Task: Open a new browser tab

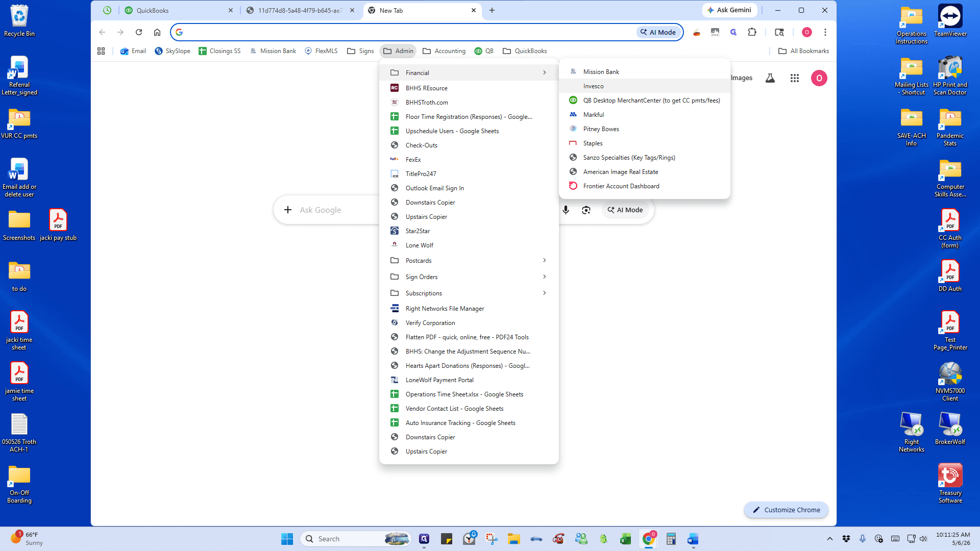Action: [492, 10]
